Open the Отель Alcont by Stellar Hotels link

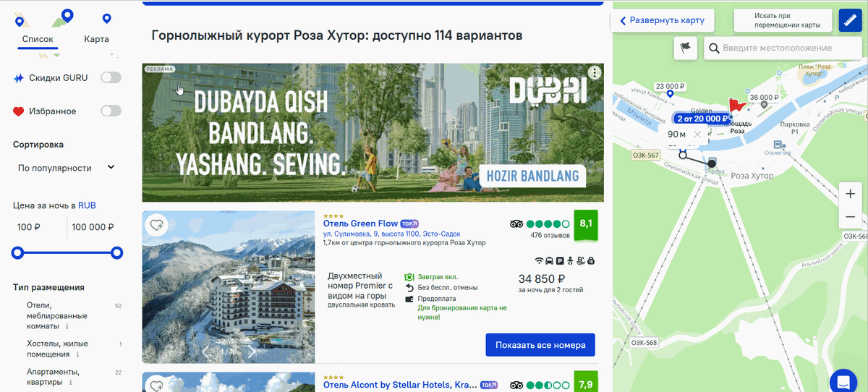400,385
